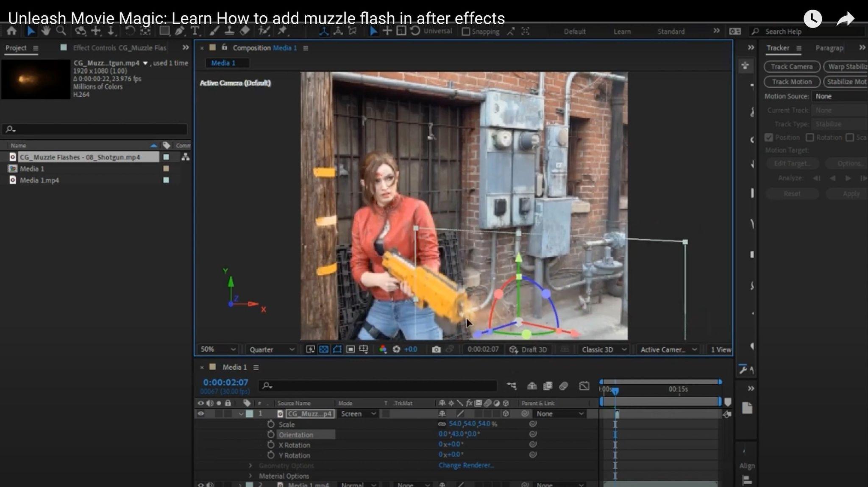Click the Orientation stopwatch icon
Image resolution: width=868 pixels, height=487 pixels.
point(271,434)
